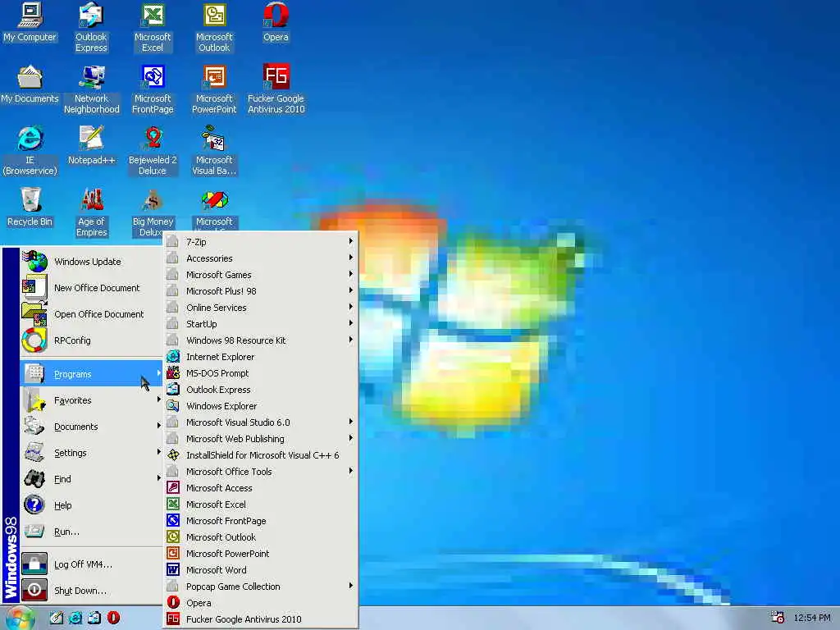Open IE (Browservice) desktop icon
This screenshot has width=840, height=630.
[x=30, y=151]
